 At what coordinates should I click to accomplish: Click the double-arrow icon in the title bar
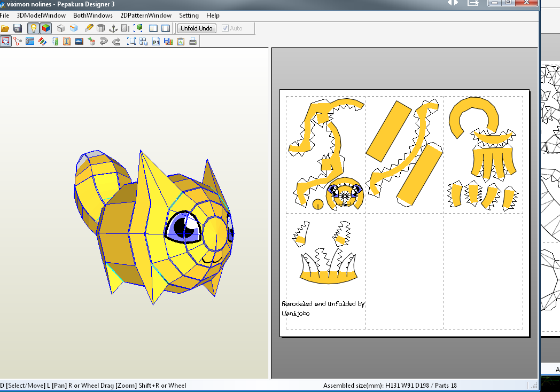453,3
